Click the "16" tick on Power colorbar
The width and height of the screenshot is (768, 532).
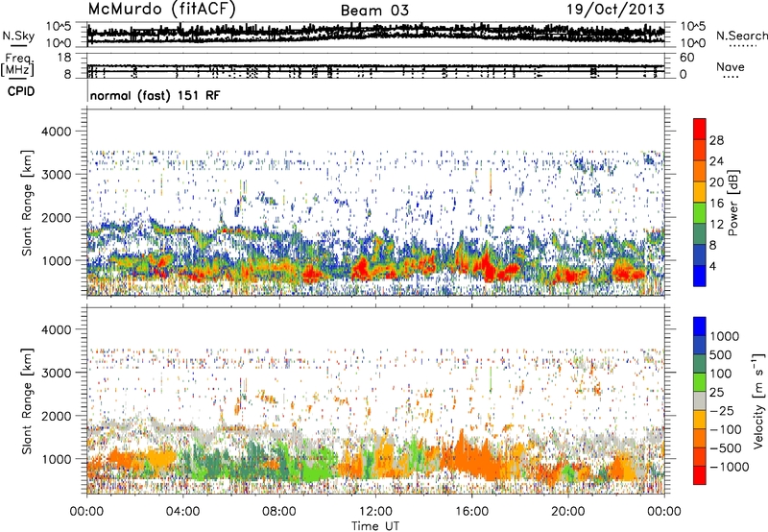point(716,204)
